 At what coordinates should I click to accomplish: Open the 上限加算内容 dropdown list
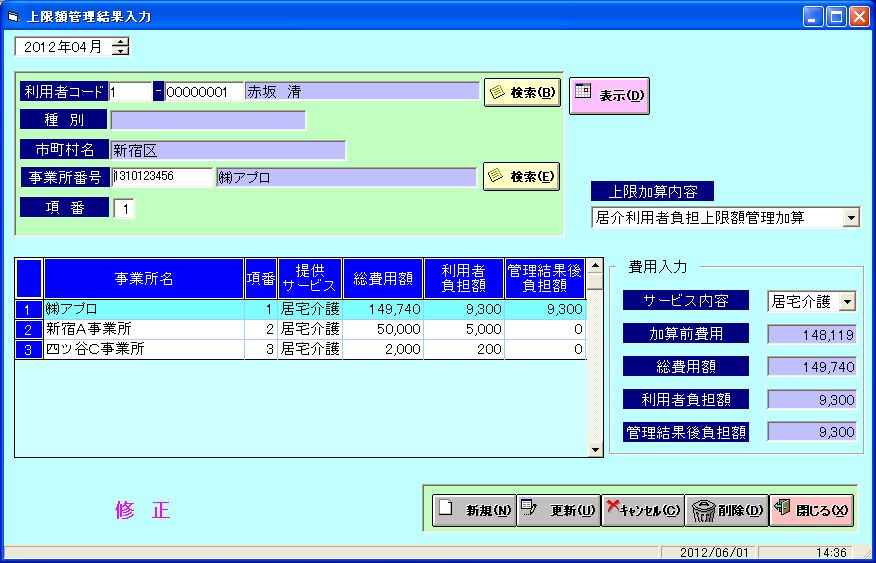[x=851, y=217]
